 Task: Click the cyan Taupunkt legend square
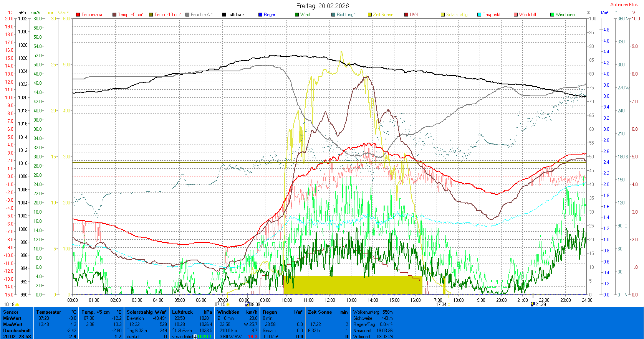[x=479, y=15]
